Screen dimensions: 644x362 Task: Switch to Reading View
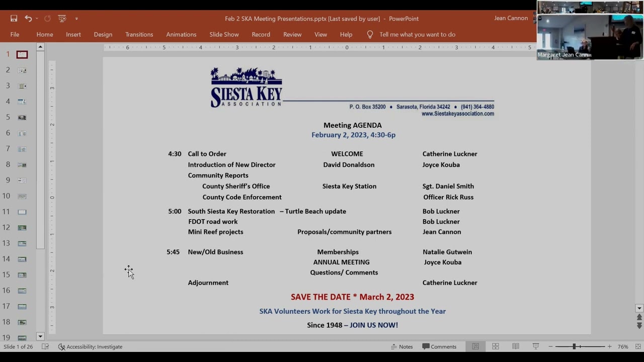pyautogui.click(x=516, y=347)
